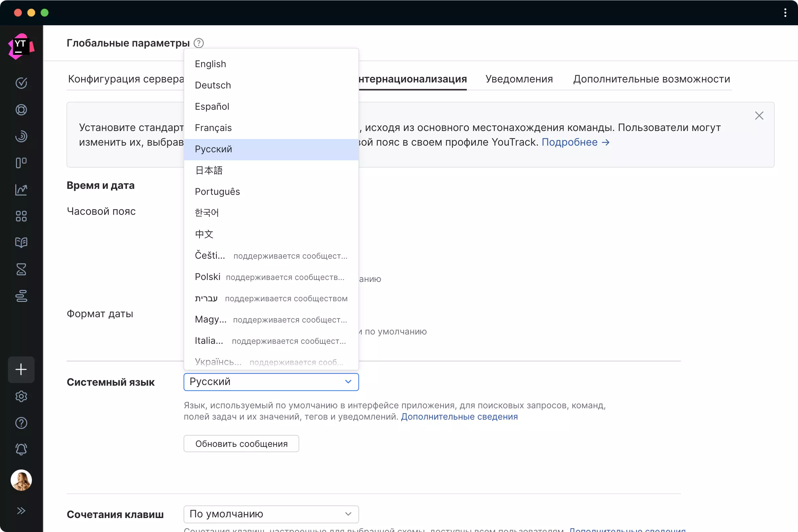
Task: Open the Сочетания клавиш dropdown
Action: pyautogui.click(x=271, y=514)
